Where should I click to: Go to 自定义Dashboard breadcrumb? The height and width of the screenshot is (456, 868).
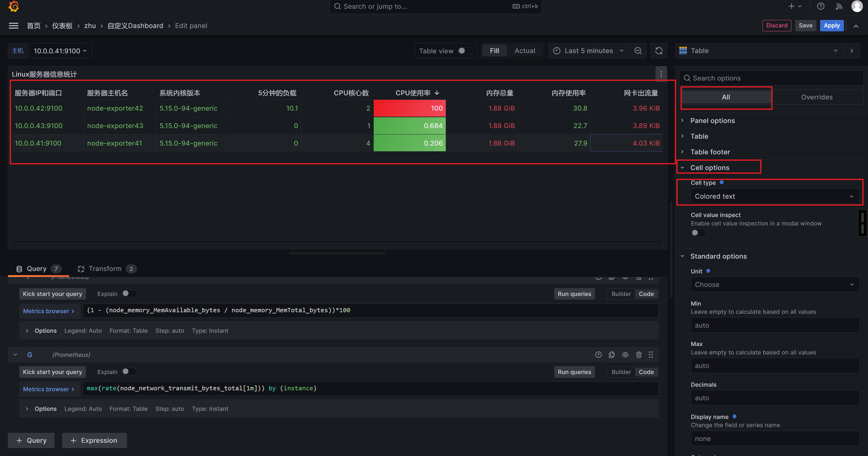pos(135,26)
